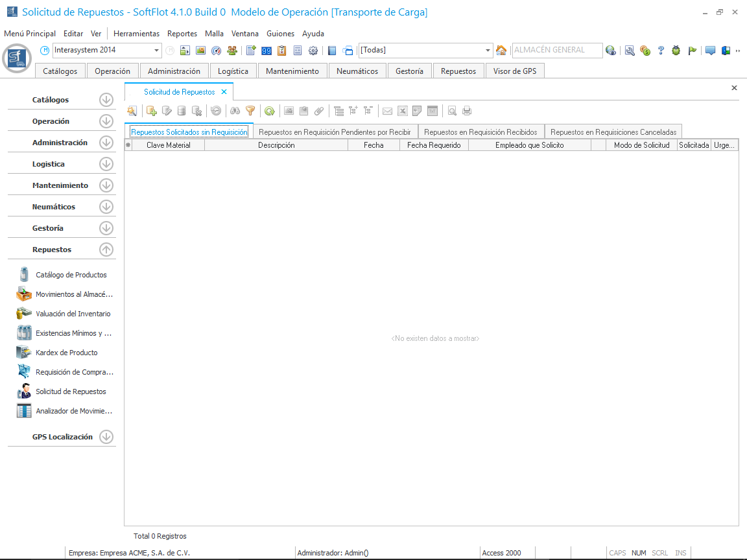Add a new record with the database plus icon
The width and height of the screenshot is (747, 560).
(152, 111)
